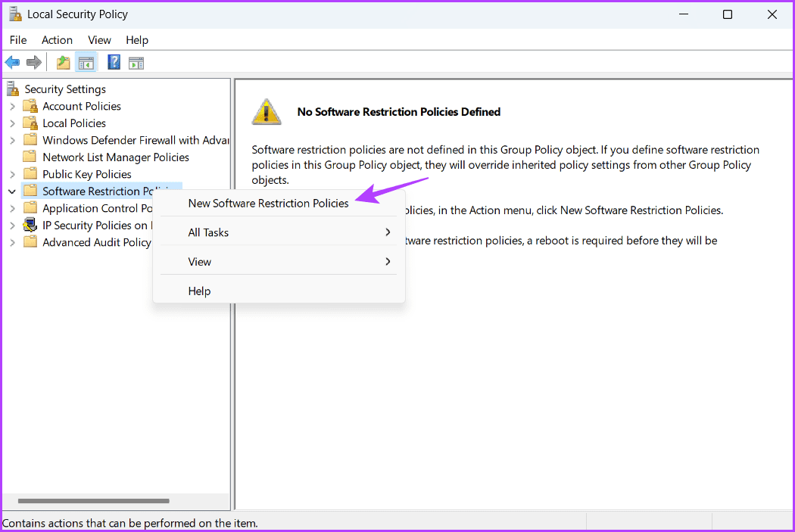Screen dimensions: 795x532
Task: Click the tree pane horizontal scrollbar
Action: (94, 501)
